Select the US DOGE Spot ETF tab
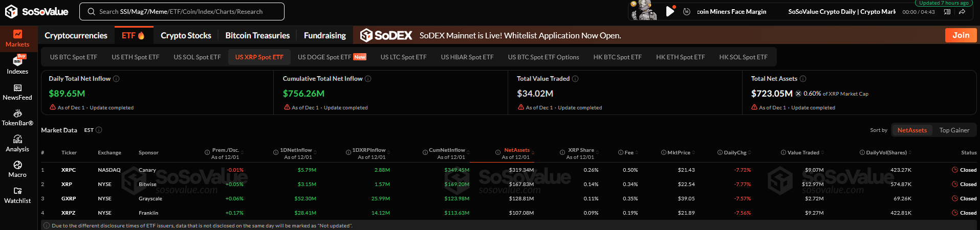980x230 pixels. coord(332,57)
